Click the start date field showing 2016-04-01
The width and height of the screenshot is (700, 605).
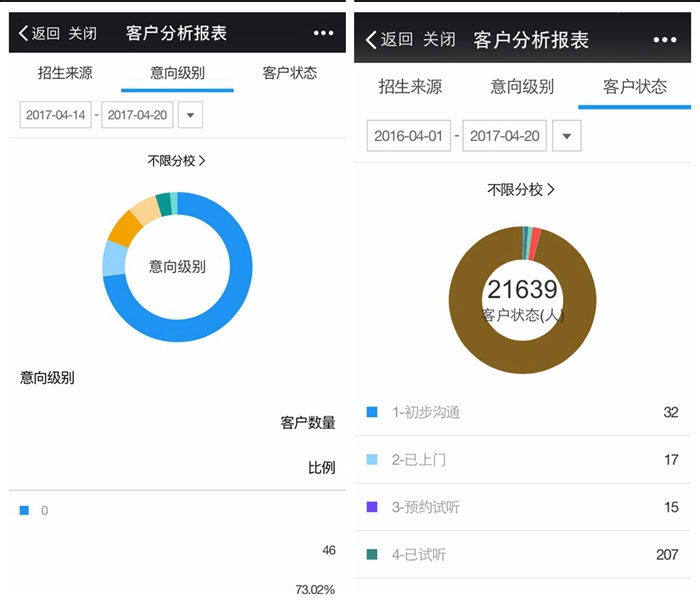point(408,135)
